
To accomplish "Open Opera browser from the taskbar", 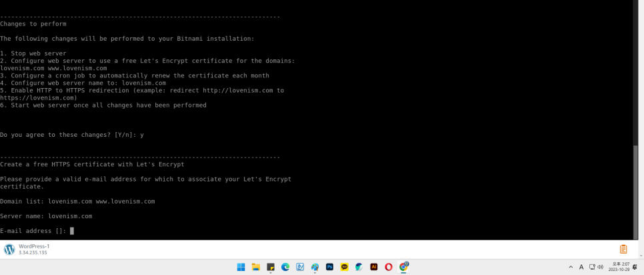I will coord(389,267).
